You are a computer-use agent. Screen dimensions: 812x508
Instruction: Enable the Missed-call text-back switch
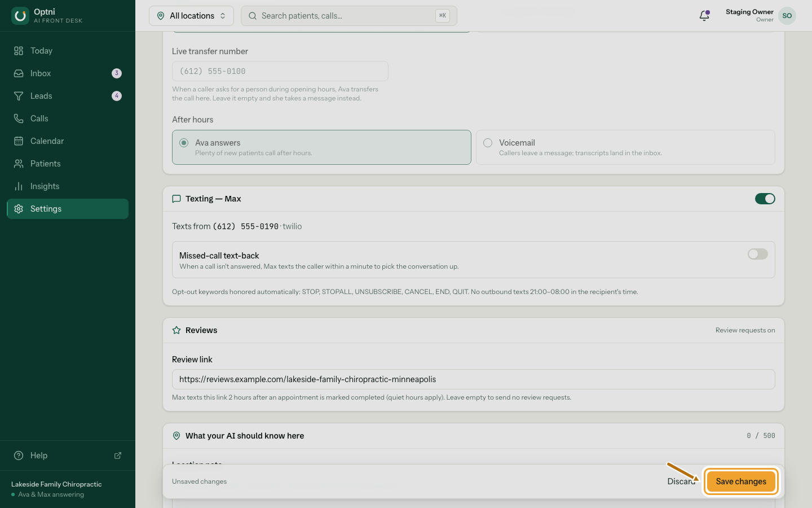point(758,254)
